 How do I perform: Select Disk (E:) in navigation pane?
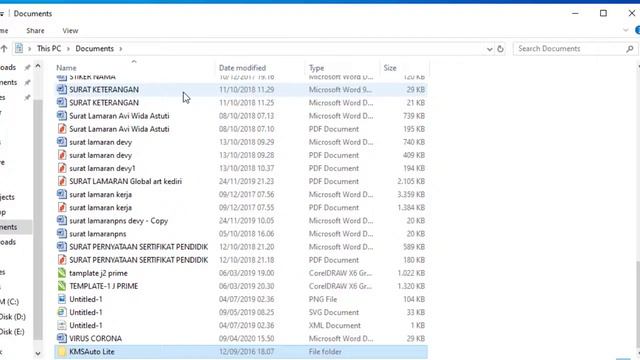[x=12, y=332]
